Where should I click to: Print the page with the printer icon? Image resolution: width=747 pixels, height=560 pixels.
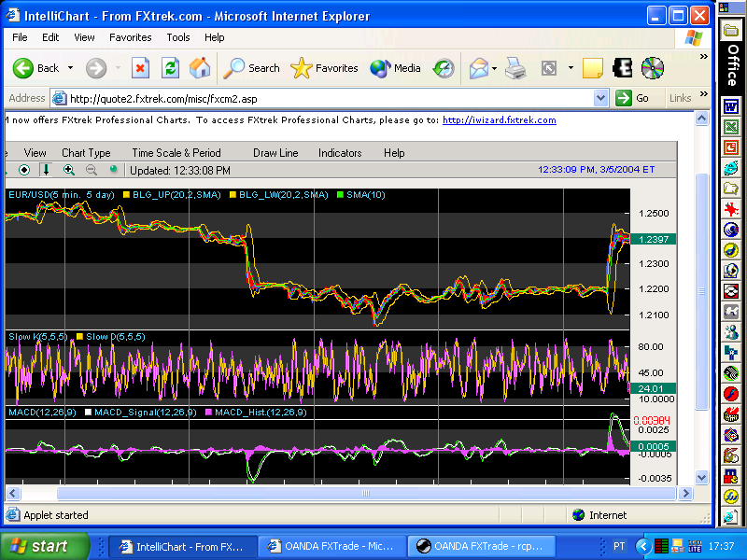[x=515, y=68]
